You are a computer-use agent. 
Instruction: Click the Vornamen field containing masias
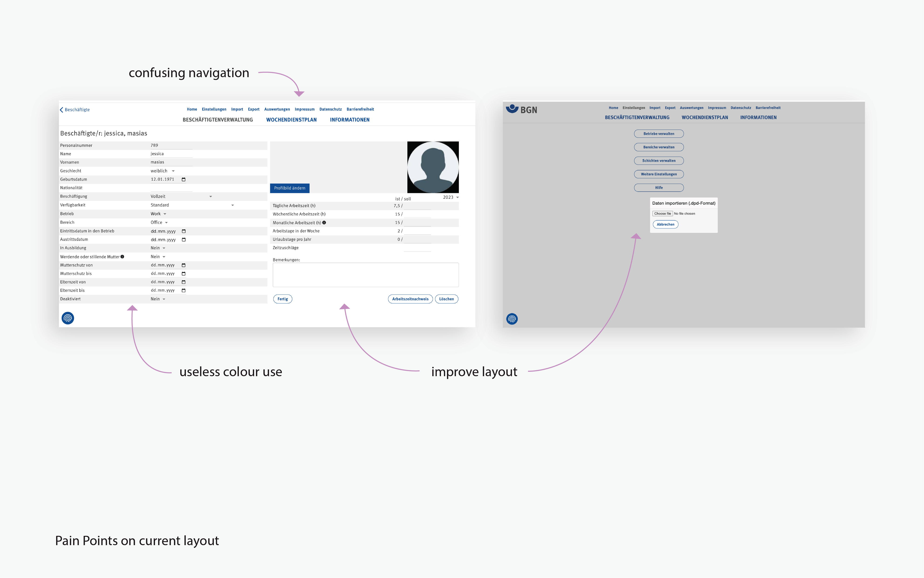pyautogui.click(x=171, y=162)
